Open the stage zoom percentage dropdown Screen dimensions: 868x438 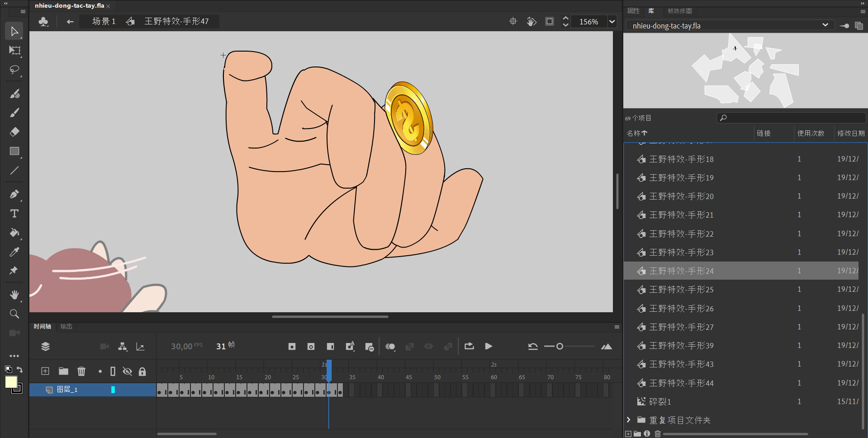(612, 22)
